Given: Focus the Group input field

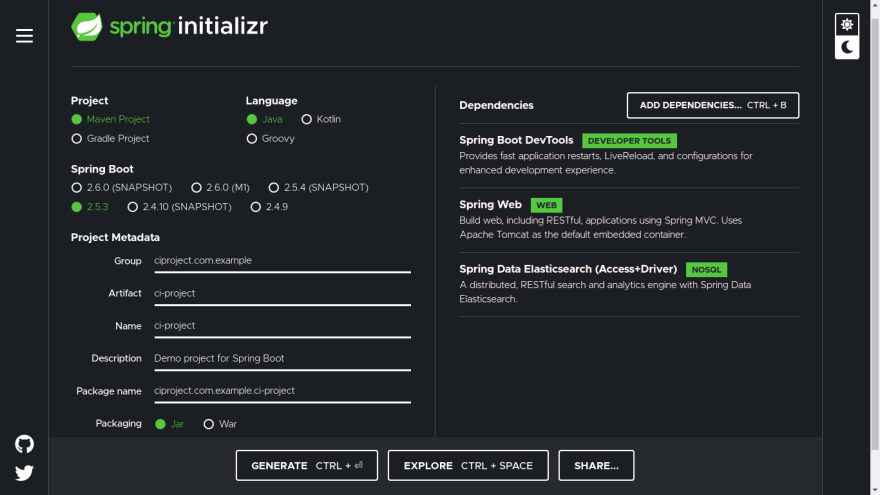Looking at the screenshot, I should pos(282,261).
